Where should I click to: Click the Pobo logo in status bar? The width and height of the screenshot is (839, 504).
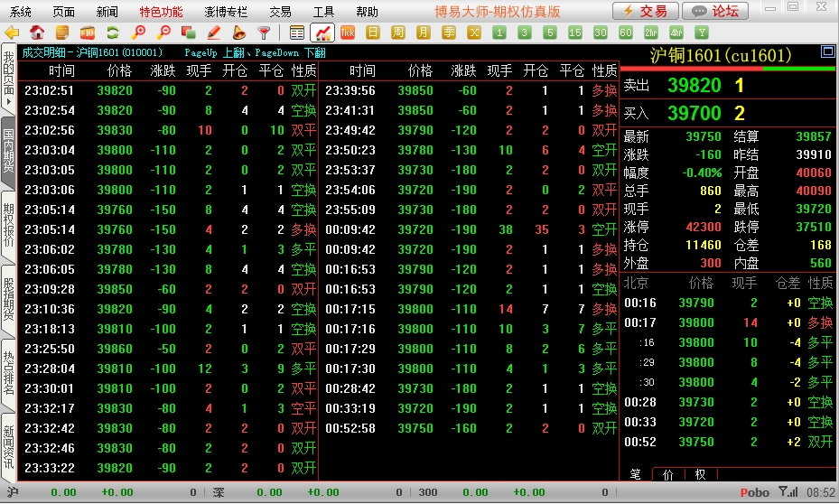(754, 492)
